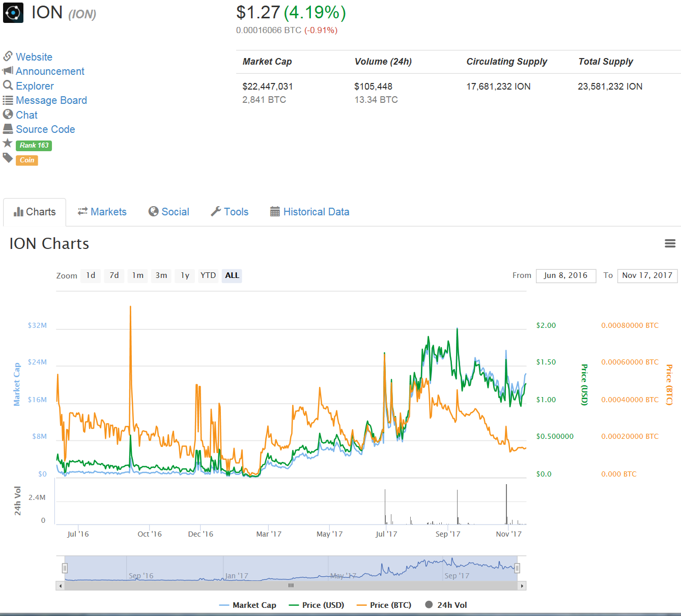Set chart zoom to YTD
The width and height of the screenshot is (681, 616).
[x=208, y=275]
